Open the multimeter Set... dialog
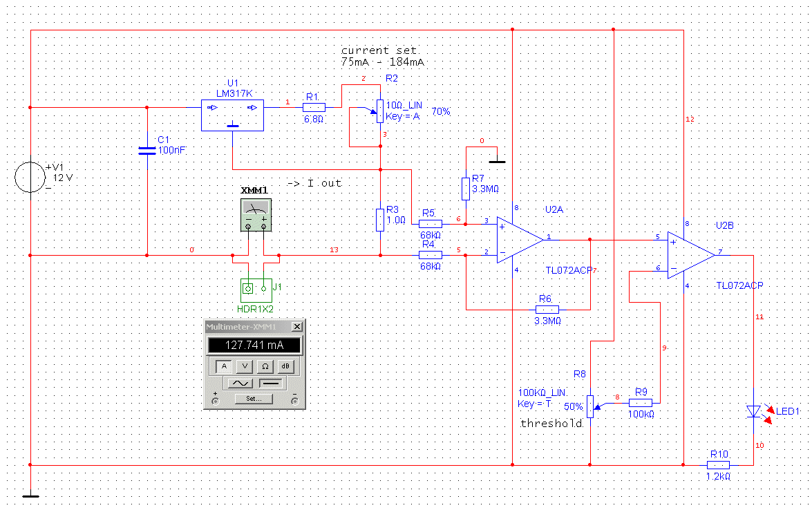 254,399
